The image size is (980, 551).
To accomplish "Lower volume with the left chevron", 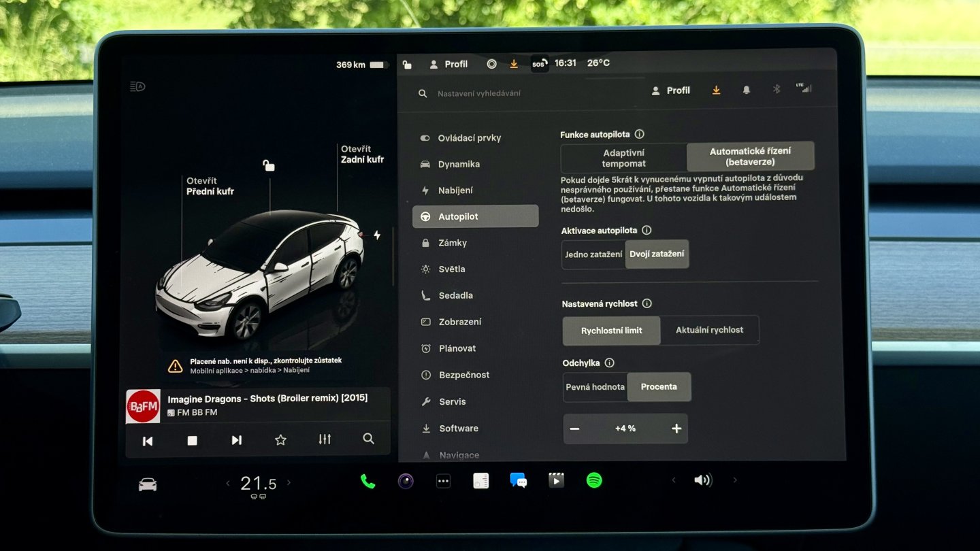I will (674, 480).
